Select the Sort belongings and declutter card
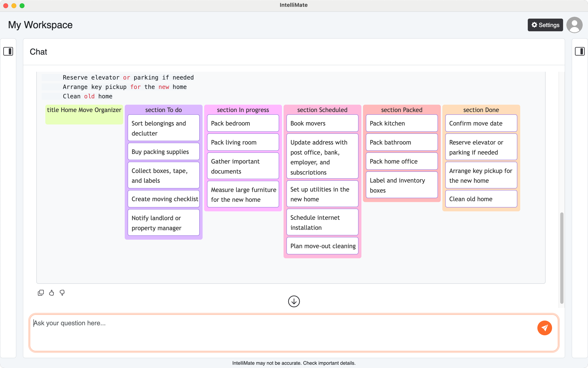This screenshot has width=588, height=368. tap(164, 128)
